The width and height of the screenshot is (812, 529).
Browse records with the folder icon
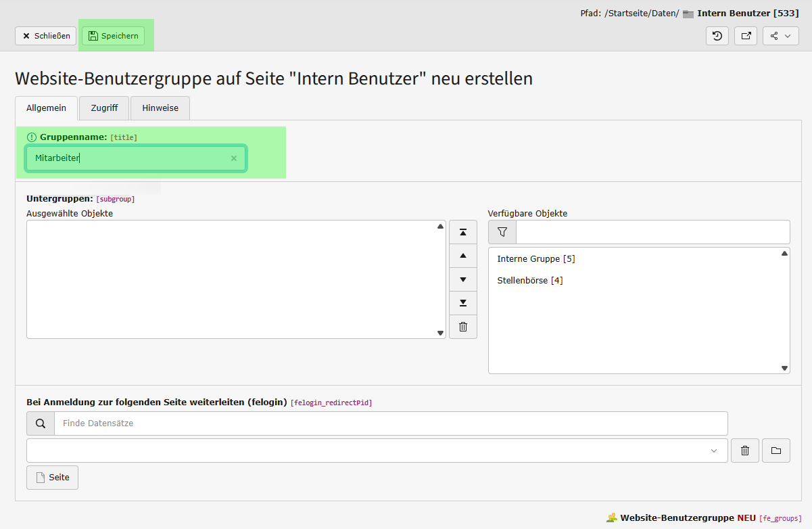[776, 451]
